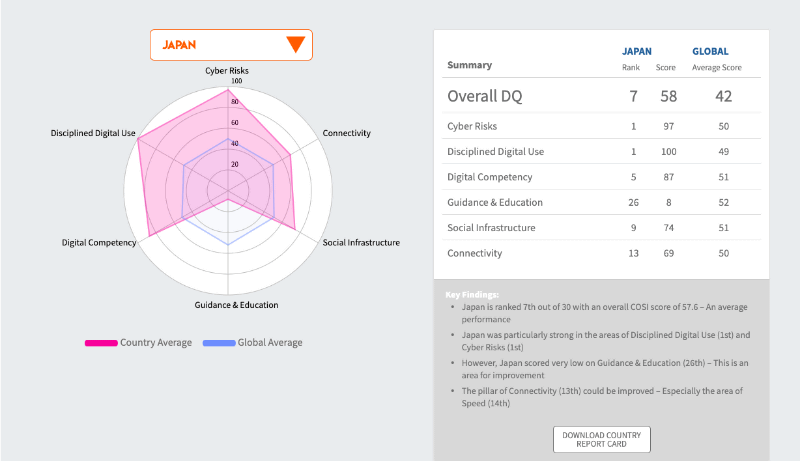Click the Guidance & Education radar label
The height and width of the screenshot is (461, 800).
(236, 305)
